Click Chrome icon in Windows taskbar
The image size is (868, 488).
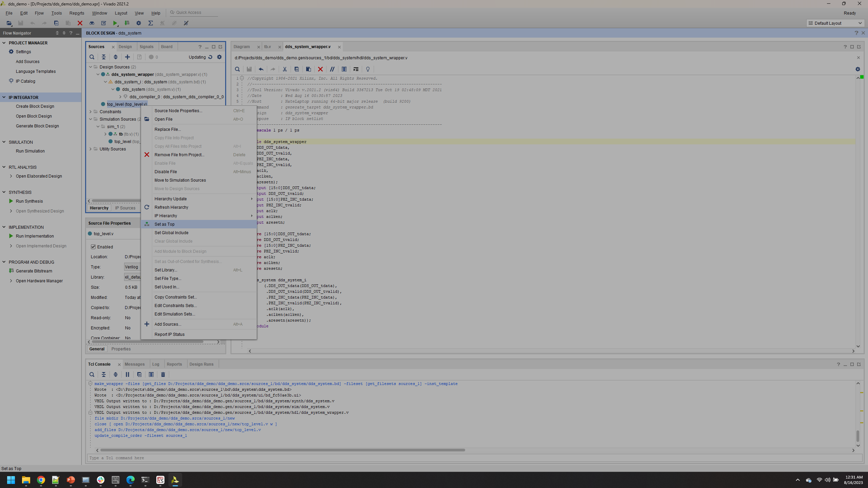click(41, 480)
